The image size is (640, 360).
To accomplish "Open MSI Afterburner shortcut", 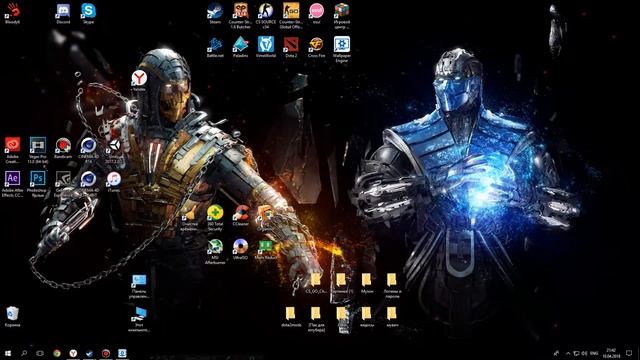I will pos(215,252).
